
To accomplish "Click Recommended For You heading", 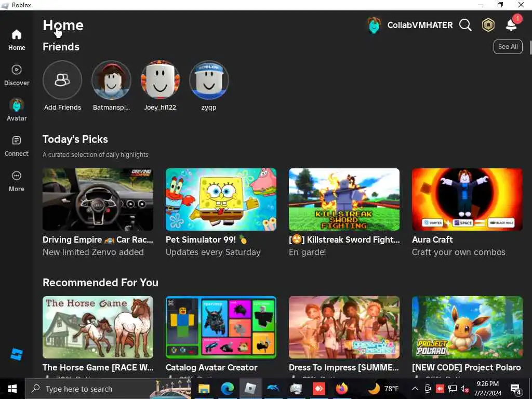I will coord(100,283).
